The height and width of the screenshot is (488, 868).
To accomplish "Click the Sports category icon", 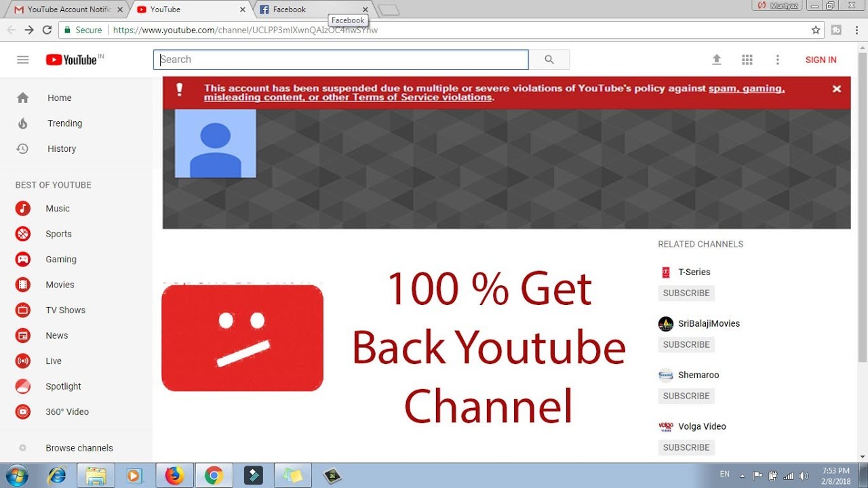I will pyautogui.click(x=23, y=234).
